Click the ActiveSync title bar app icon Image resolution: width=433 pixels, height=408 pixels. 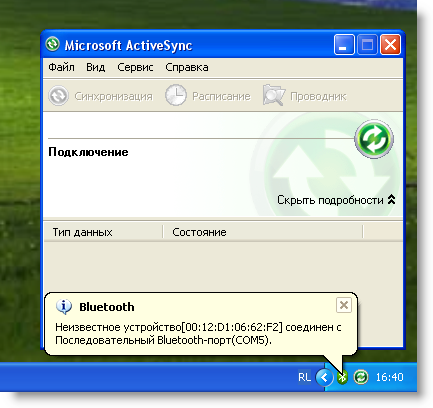click(53, 44)
